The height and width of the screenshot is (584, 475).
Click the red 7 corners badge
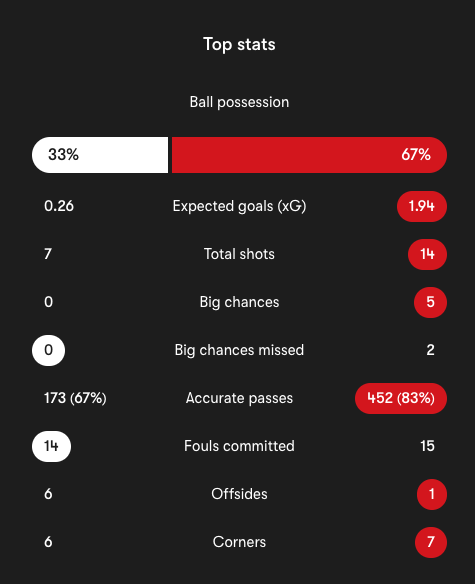coord(431,542)
